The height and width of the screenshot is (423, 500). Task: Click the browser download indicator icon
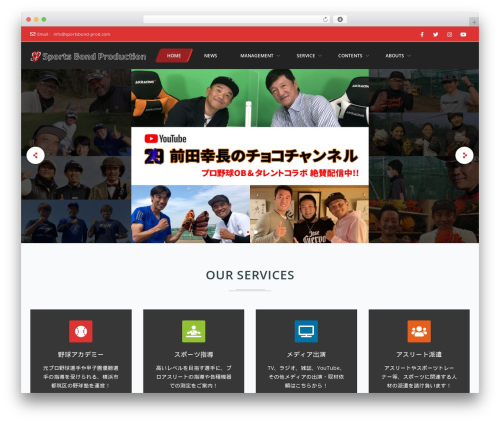tap(340, 20)
